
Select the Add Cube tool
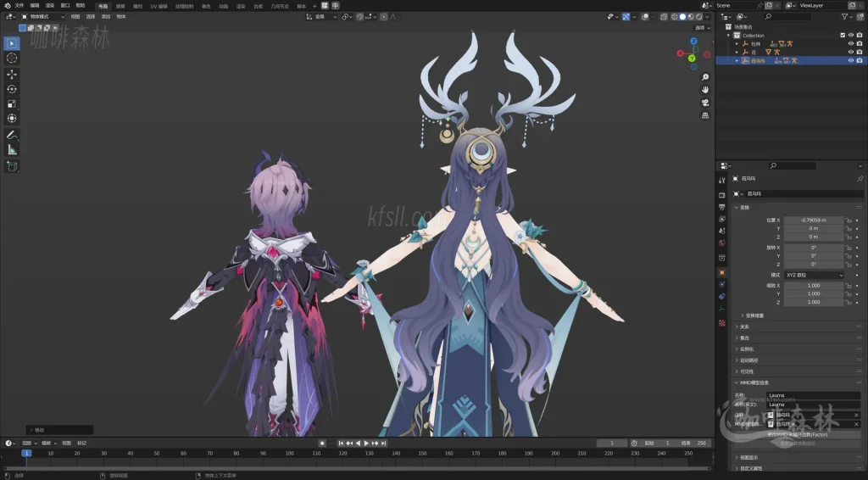tap(12, 166)
